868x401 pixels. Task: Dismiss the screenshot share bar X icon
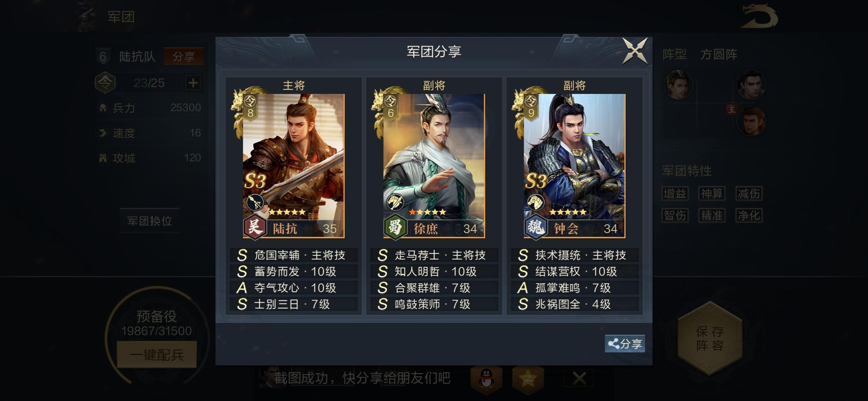click(x=579, y=379)
